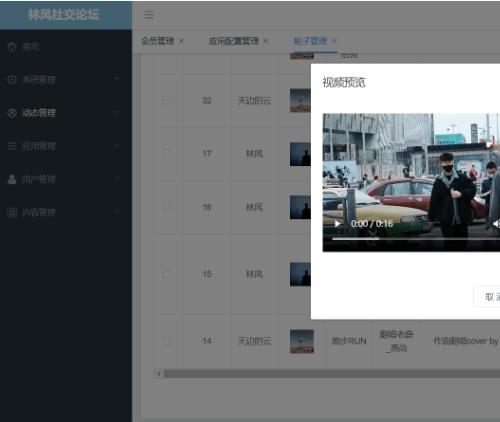500x422 pixels.
Task: Switch to the 应用配置管理 tab
Action: click(234, 41)
